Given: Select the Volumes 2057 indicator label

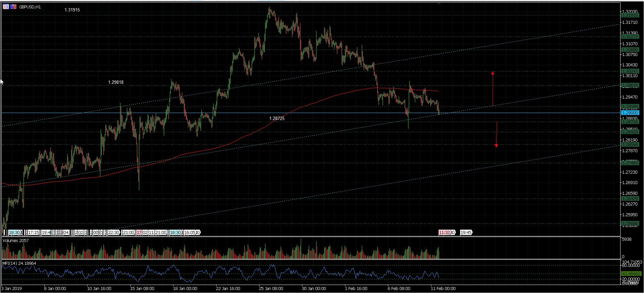Looking at the screenshot, I should (15, 241).
